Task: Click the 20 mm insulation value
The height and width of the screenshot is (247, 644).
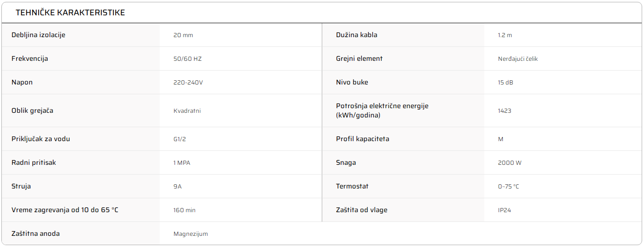Action: tap(183, 35)
